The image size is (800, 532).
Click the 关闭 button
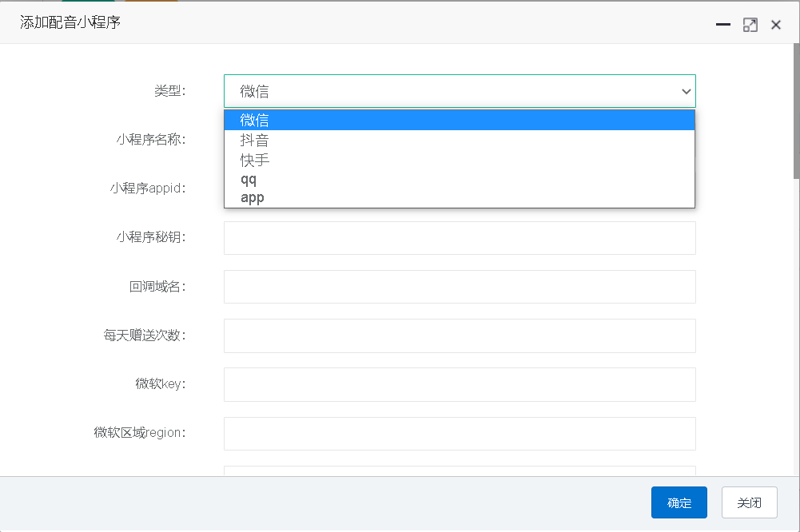tap(749, 502)
